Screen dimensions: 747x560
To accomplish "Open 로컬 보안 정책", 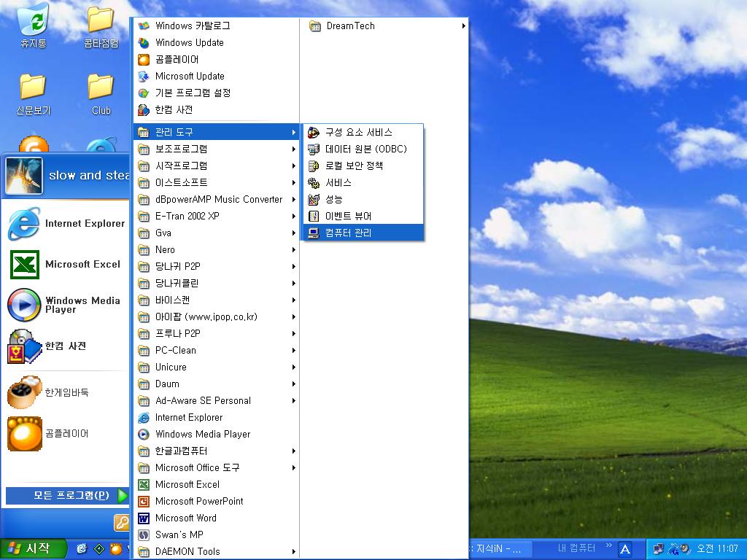I will point(363,166).
